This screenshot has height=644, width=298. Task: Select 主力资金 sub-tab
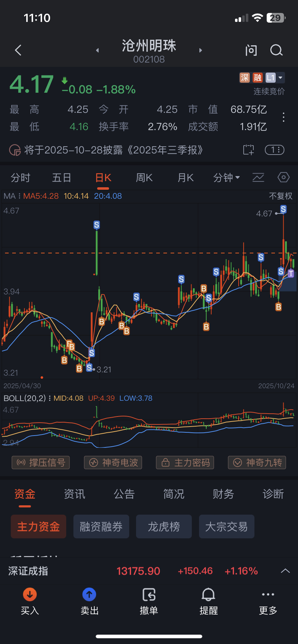pos(39,526)
